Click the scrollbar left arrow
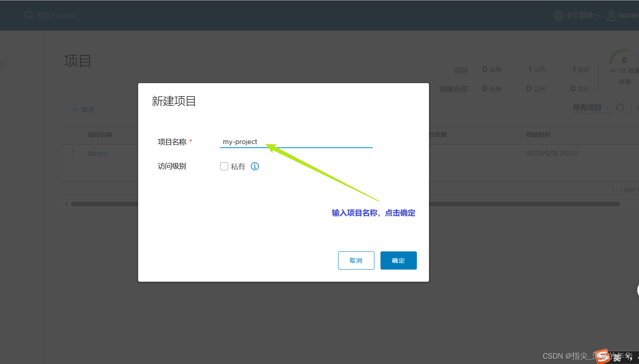 point(66,204)
